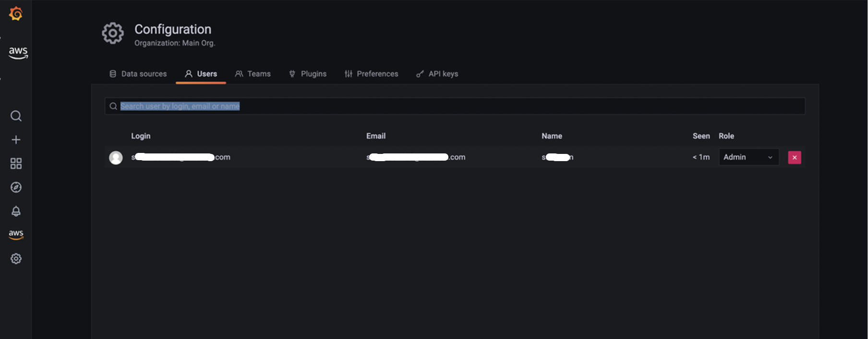Open the Dashboards grid icon
This screenshot has width=868, height=339.
16,164
